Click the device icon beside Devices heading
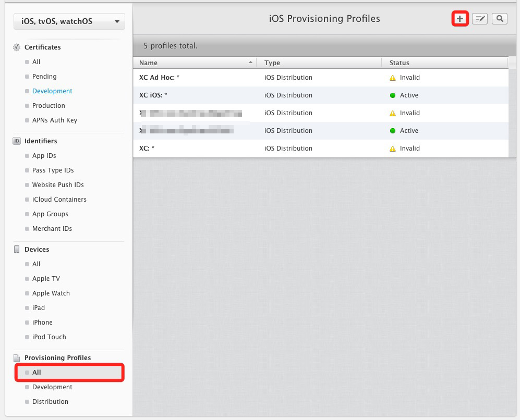Screen dimensions: 520x420 click(x=17, y=249)
